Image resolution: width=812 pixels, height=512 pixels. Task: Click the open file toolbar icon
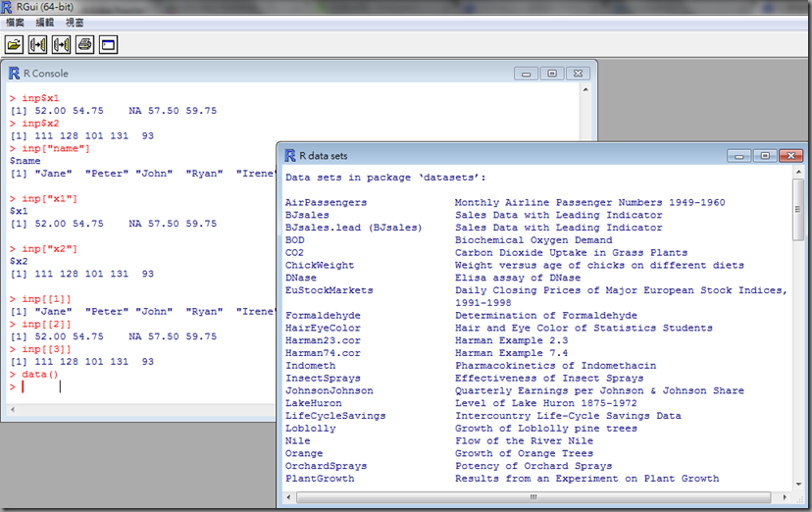coord(14,45)
